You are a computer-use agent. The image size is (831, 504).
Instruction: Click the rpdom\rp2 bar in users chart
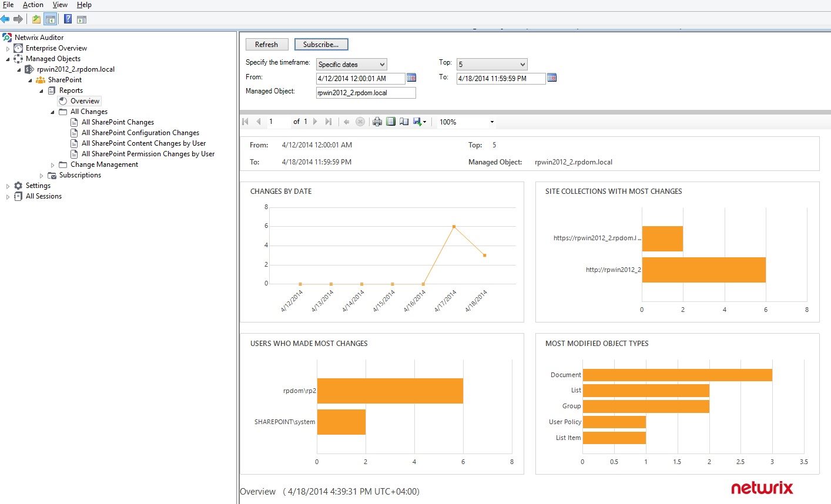click(x=390, y=391)
